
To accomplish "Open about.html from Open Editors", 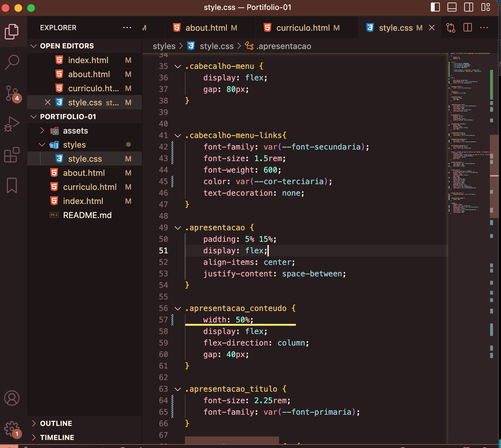I will tap(85, 74).
